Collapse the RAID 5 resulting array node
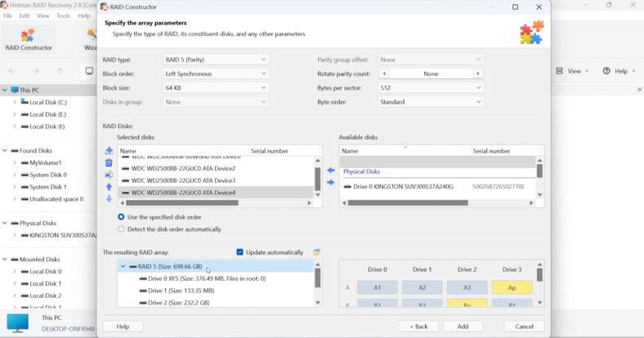This screenshot has height=338, width=644. 123,267
